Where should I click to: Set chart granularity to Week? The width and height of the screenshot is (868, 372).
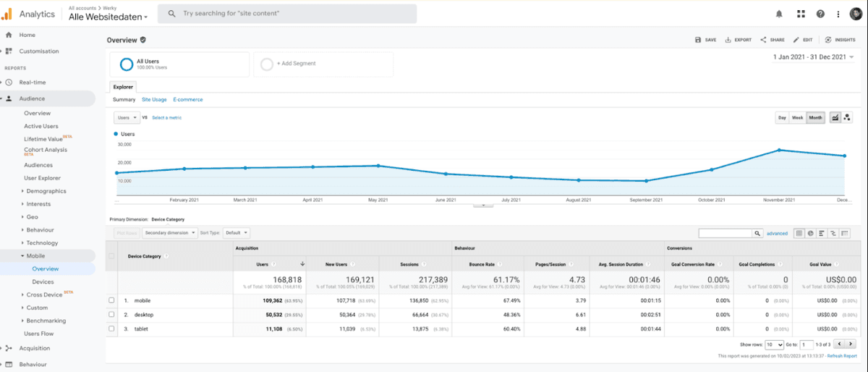pyautogui.click(x=797, y=117)
